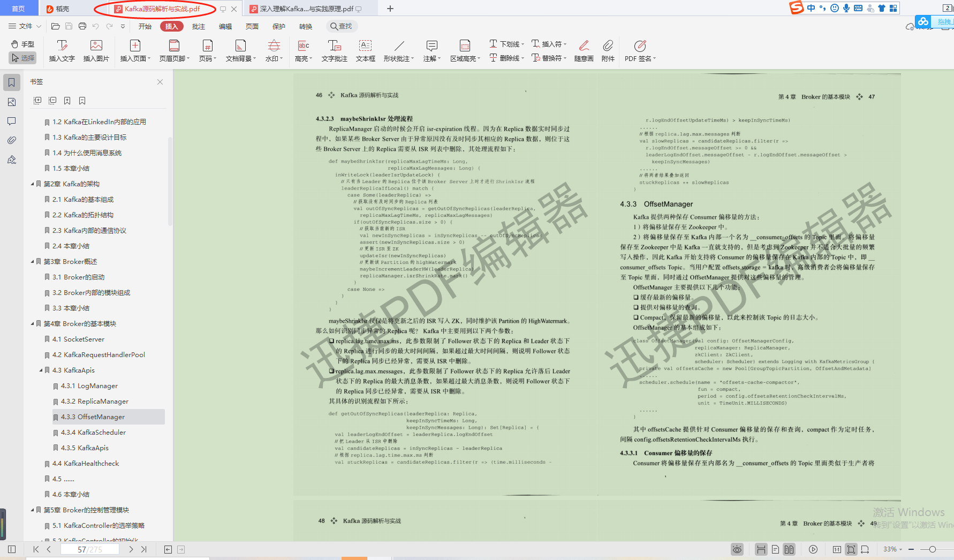Toggle fit page zoom button
Image resolution: width=954 pixels, height=560 pixels.
click(851, 549)
